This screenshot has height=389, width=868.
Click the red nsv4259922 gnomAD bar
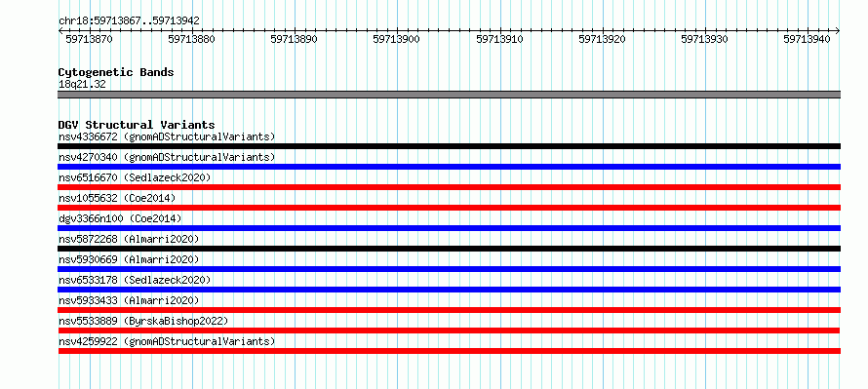[x=449, y=351]
